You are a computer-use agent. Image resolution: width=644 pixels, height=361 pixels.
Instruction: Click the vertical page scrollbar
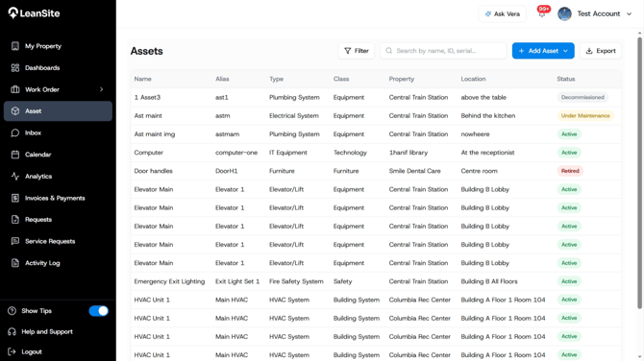click(x=639, y=172)
